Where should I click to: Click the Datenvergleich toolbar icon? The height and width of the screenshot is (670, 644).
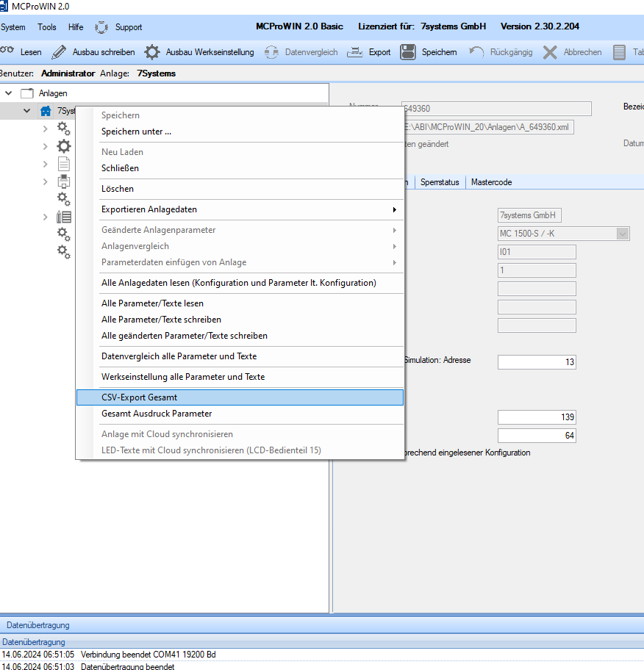click(x=271, y=52)
